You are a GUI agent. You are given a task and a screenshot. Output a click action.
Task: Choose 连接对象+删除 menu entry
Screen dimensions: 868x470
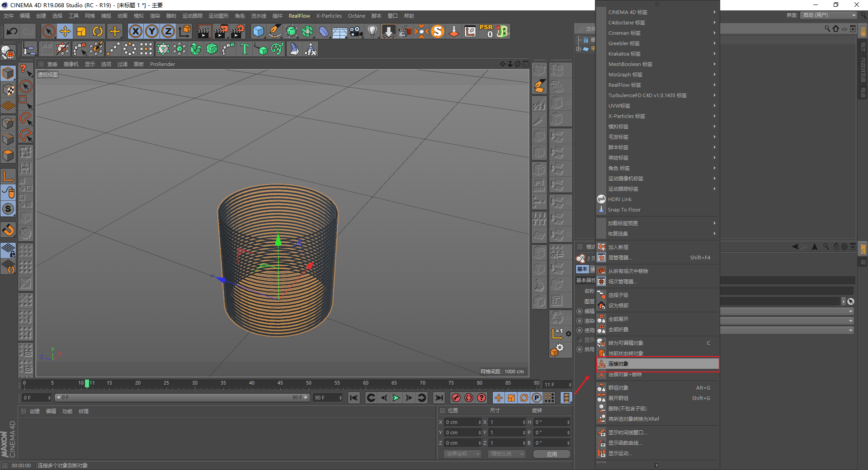pyautogui.click(x=657, y=374)
